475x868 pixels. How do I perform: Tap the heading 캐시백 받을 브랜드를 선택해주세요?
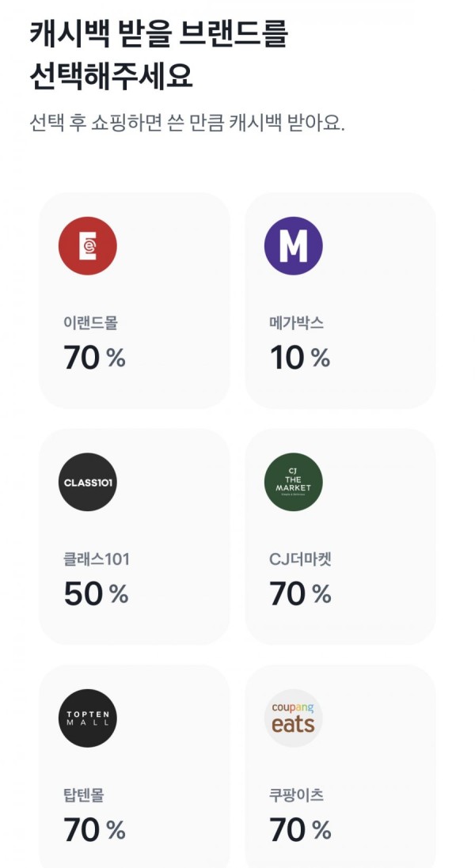click(159, 55)
